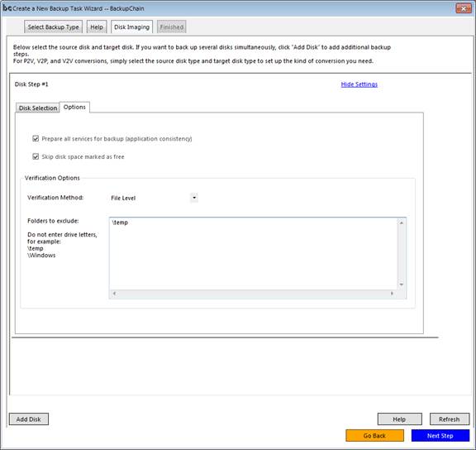Go to Select Backup Type step tab
Screen dimensions: 476x450
(53, 27)
